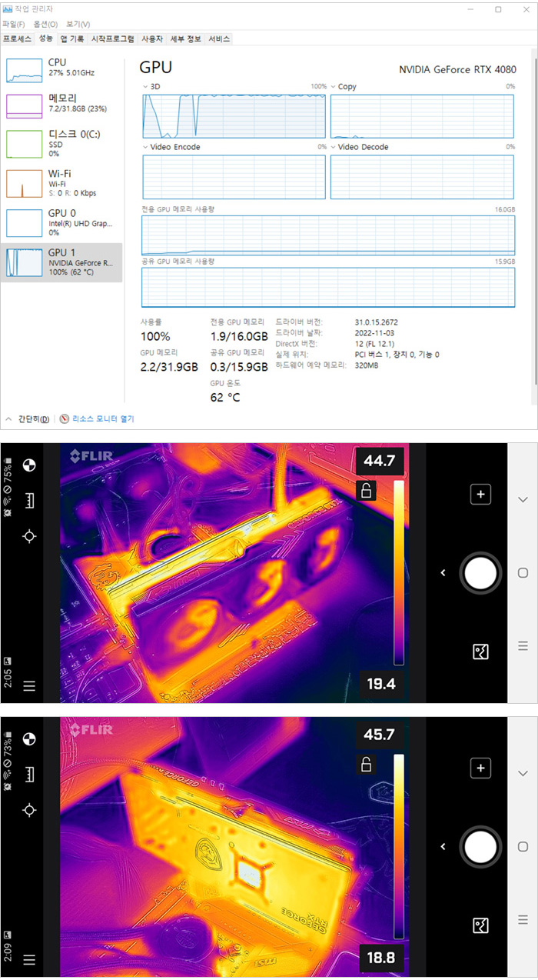
Task: Switch to the 세부 정보 tab
Action: 186,38
